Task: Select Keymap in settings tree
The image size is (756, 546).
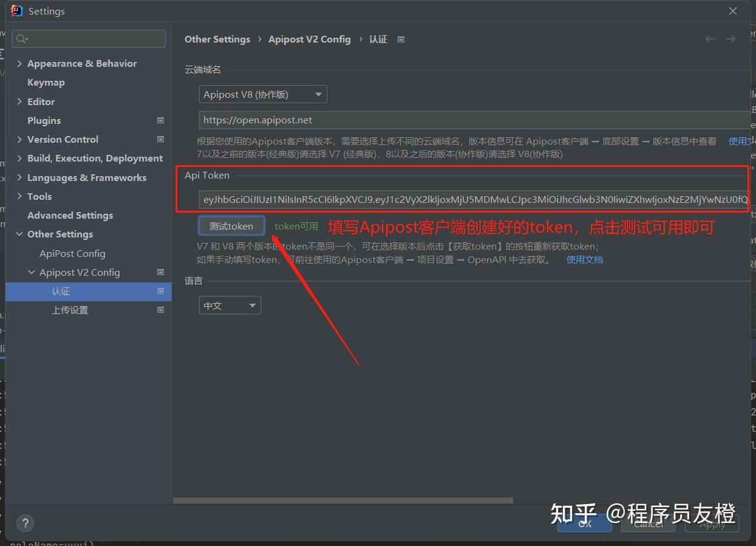Action: (x=46, y=83)
